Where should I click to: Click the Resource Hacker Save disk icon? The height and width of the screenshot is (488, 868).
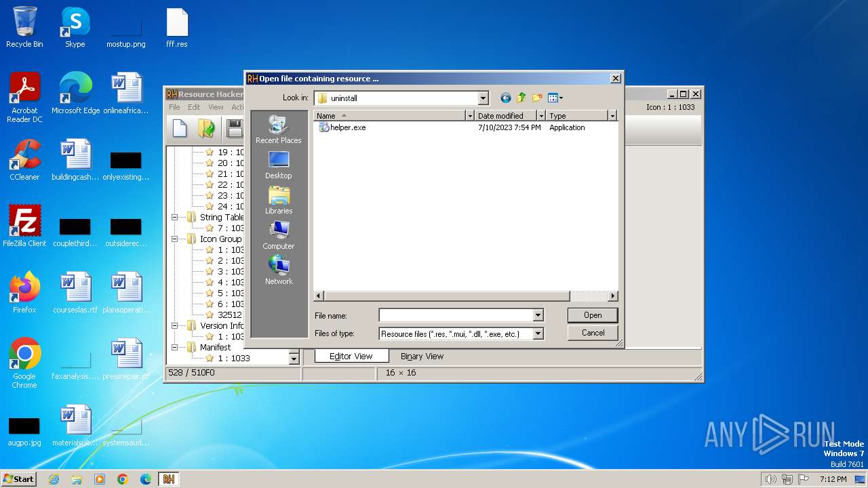(235, 128)
